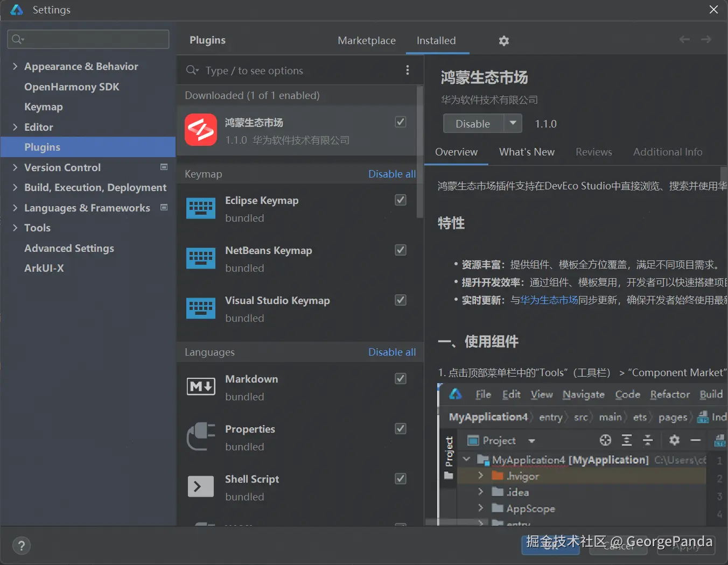Viewport: 728px width, 565px height.
Task: Click Disable all for Keymap plugins
Action: click(392, 174)
